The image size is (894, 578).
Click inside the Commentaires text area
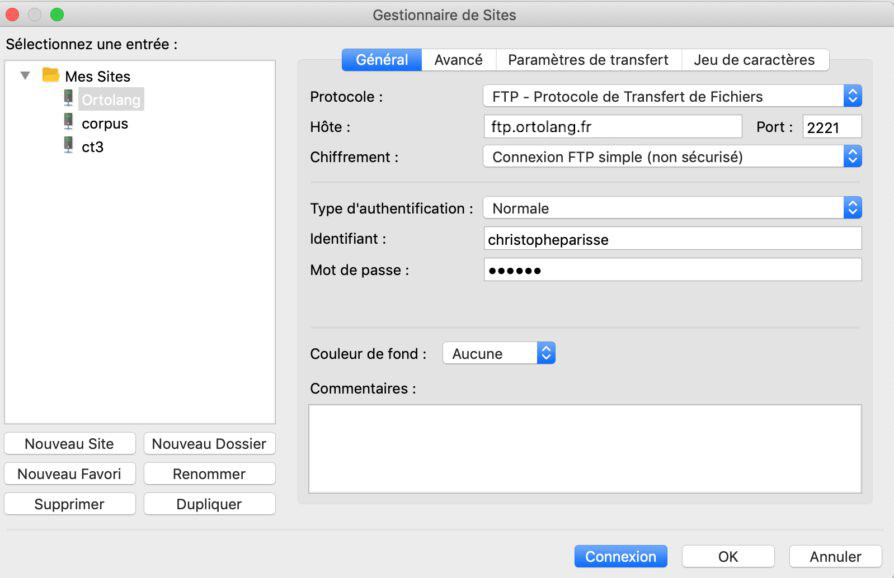[585, 449]
